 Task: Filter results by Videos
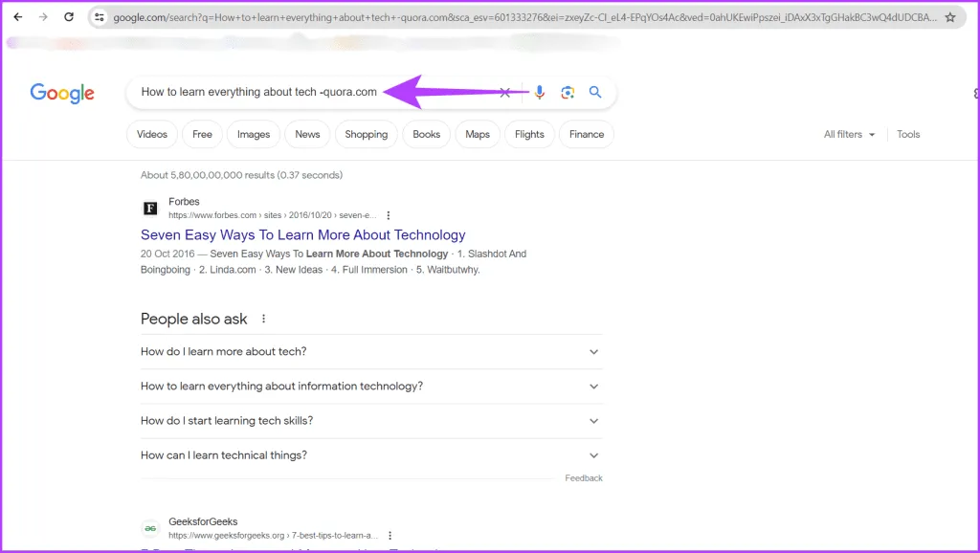coord(152,135)
